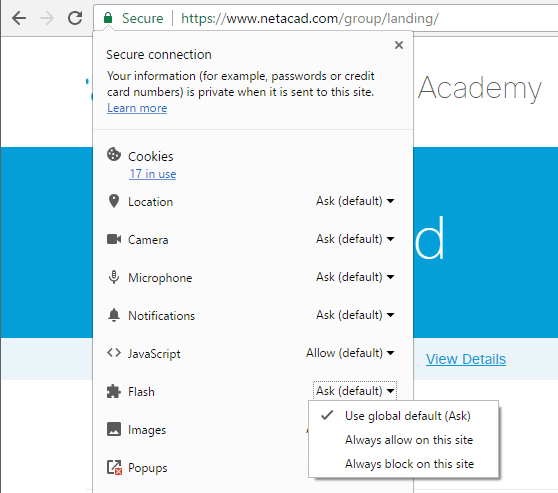Close the Secure connection popup
The width and height of the screenshot is (558, 493).
click(x=399, y=45)
